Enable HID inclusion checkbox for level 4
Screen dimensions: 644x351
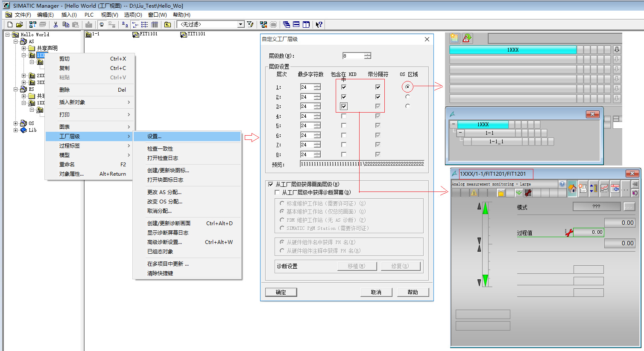tap(344, 116)
